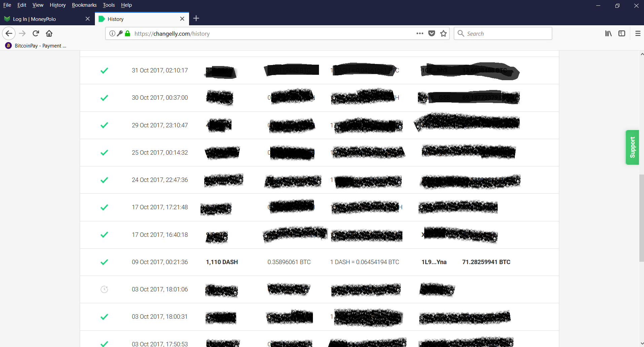View secure connection padlock details
Screen dimensions: 644x347
pos(128,33)
